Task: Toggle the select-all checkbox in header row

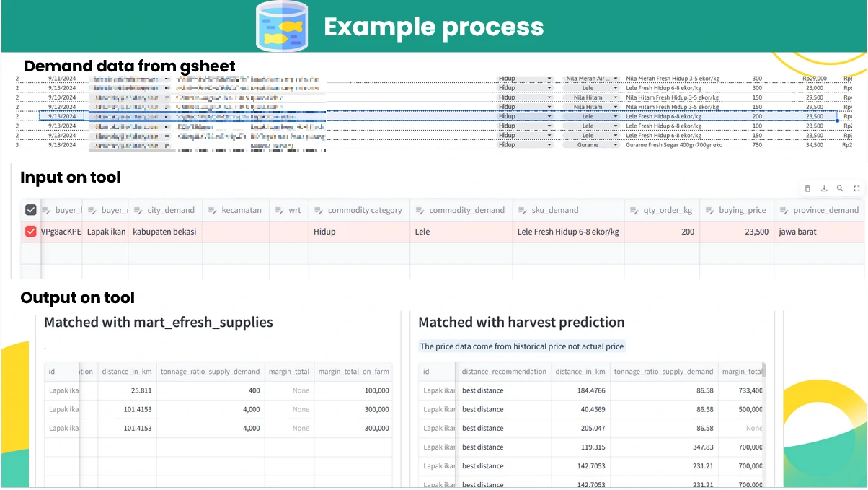Action: point(30,210)
